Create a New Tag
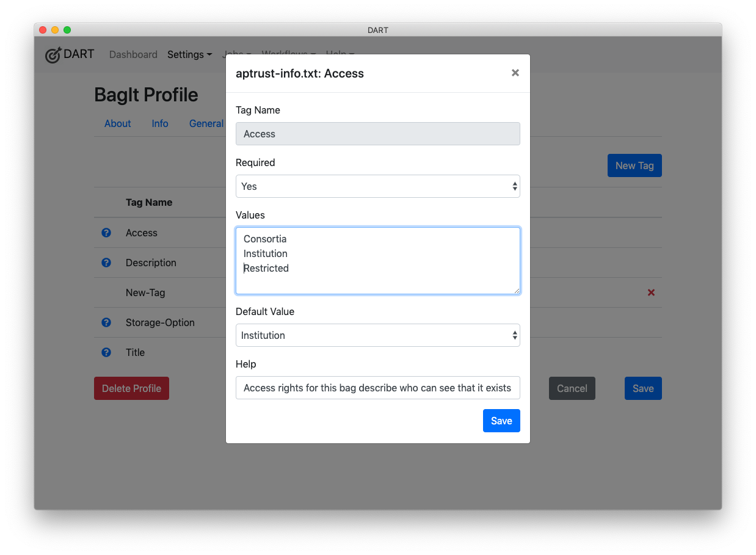The width and height of the screenshot is (756, 555). click(x=634, y=165)
